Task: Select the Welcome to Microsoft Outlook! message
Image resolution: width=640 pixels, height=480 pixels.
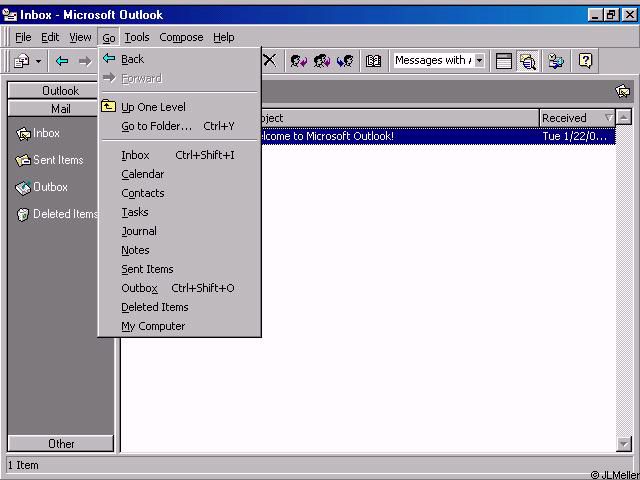Action: click(438, 136)
